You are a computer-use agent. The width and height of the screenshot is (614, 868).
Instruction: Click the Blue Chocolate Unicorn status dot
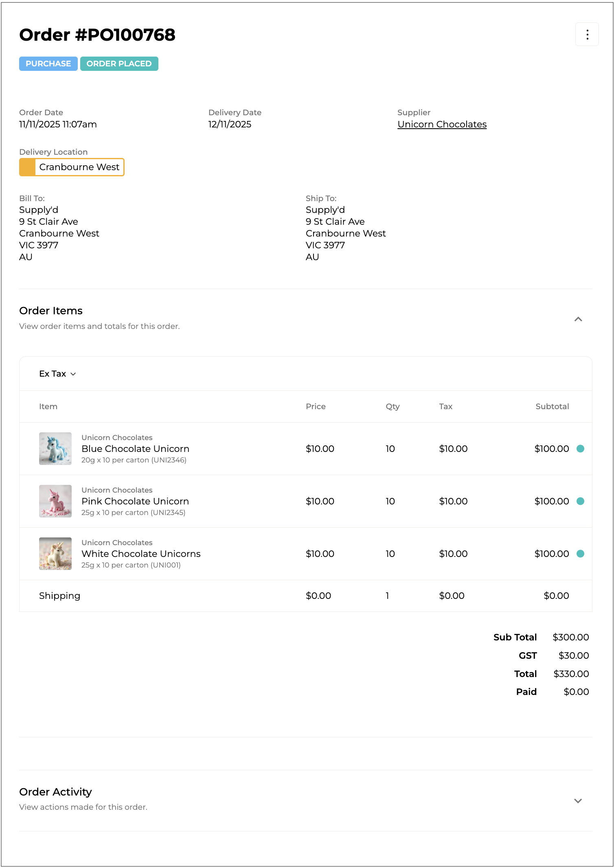[x=580, y=449]
